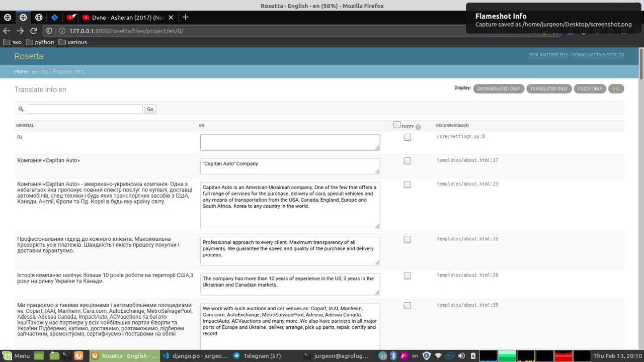The height and width of the screenshot is (362, 644).
Task: Click the 57 notification badge in the tray
Action: pyautogui.click(x=383, y=356)
